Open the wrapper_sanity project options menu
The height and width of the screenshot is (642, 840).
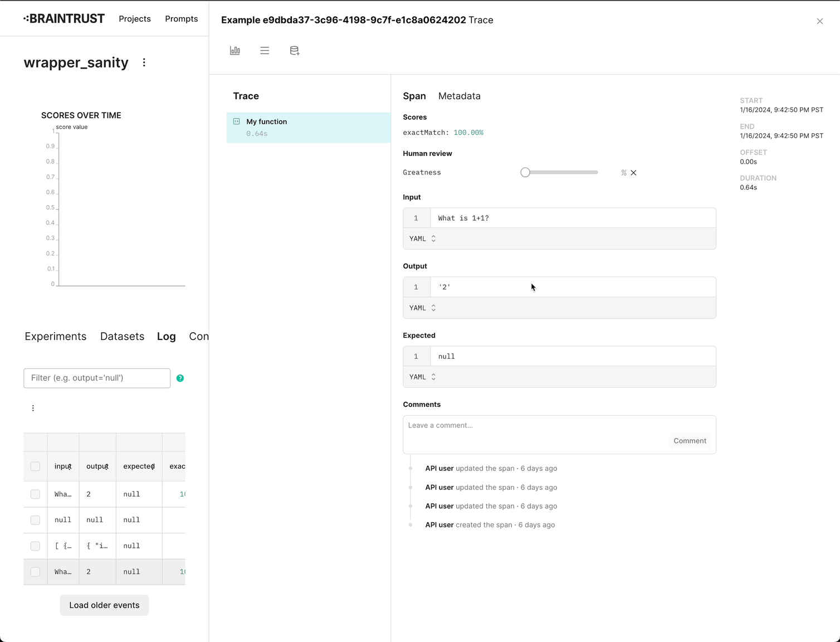click(144, 62)
